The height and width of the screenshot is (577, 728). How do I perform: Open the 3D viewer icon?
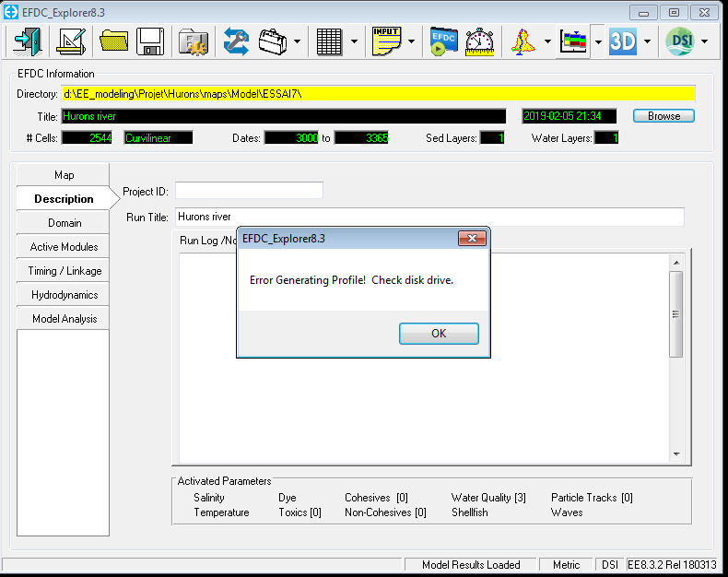coord(623,41)
